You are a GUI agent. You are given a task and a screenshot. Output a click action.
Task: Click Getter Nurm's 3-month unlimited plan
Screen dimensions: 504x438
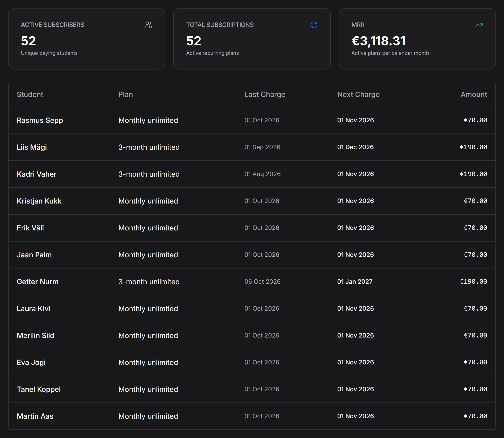click(149, 282)
